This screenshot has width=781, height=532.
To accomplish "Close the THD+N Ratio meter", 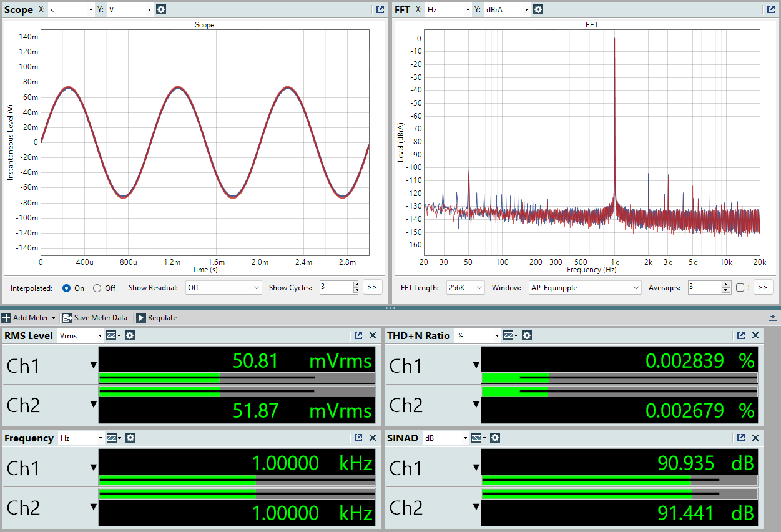I will (x=755, y=335).
